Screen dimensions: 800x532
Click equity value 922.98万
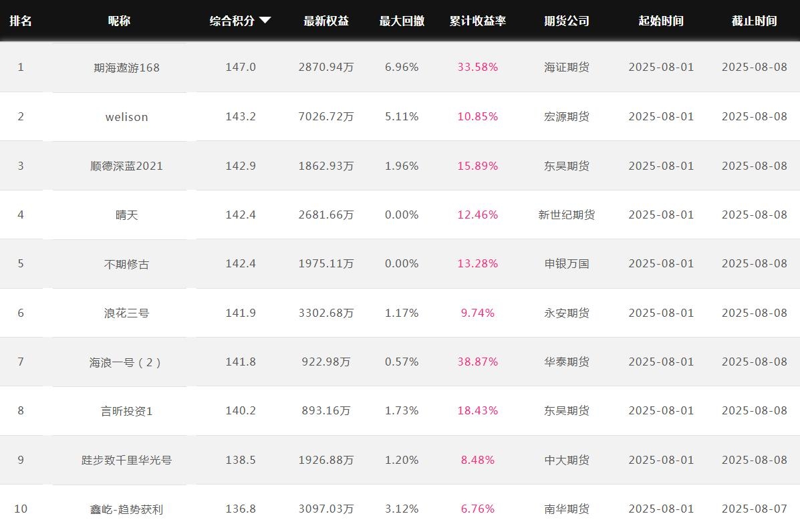tap(326, 362)
